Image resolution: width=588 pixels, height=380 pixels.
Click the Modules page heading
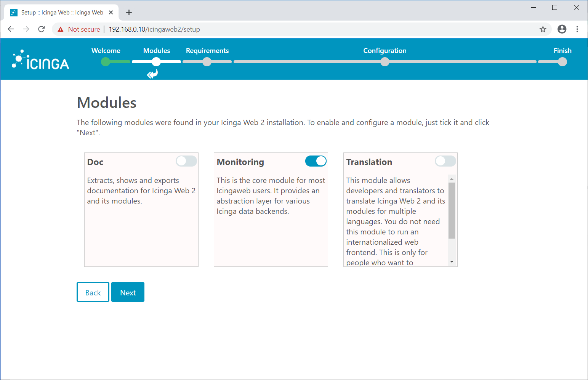click(x=107, y=103)
